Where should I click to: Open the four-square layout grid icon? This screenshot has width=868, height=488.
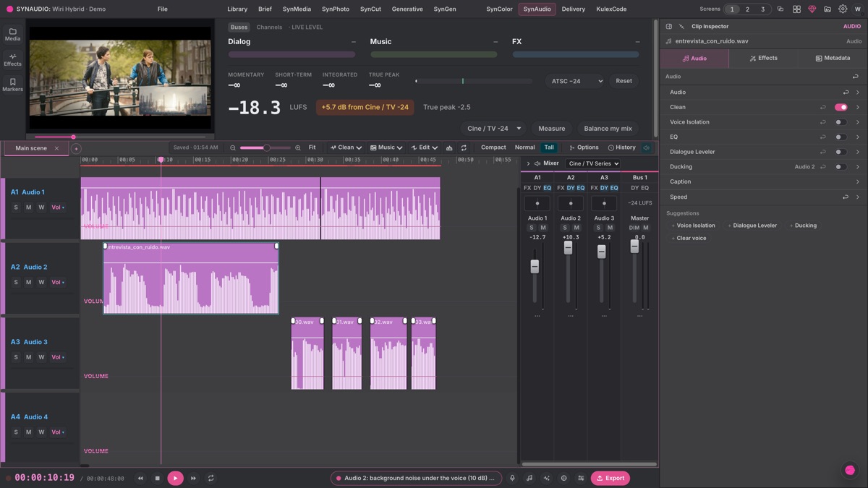[x=796, y=9]
